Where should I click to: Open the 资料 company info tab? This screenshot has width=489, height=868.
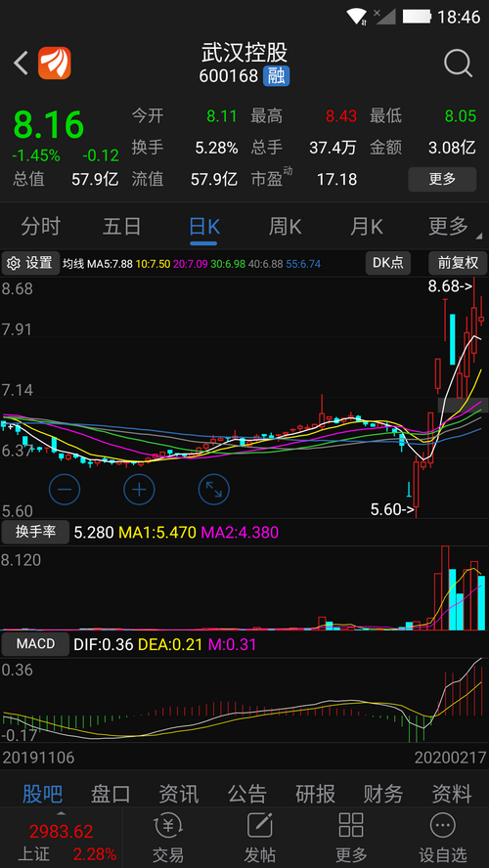click(x=452, y=794)
